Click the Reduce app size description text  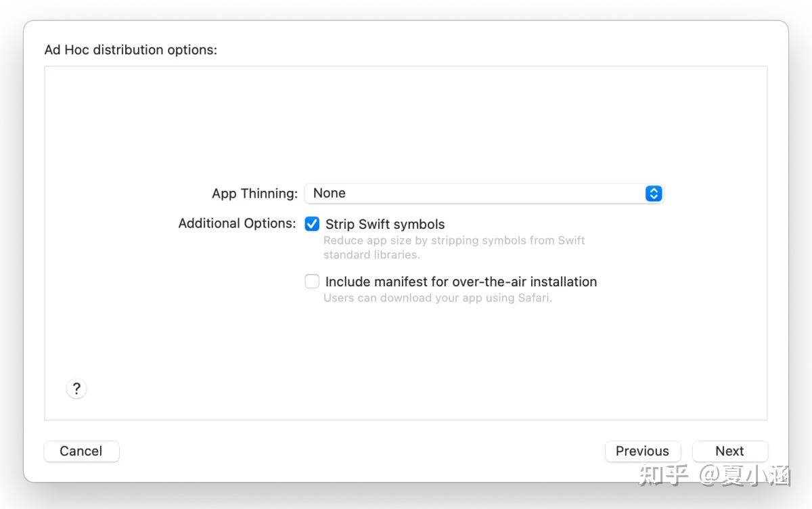[x=454, y=240]
